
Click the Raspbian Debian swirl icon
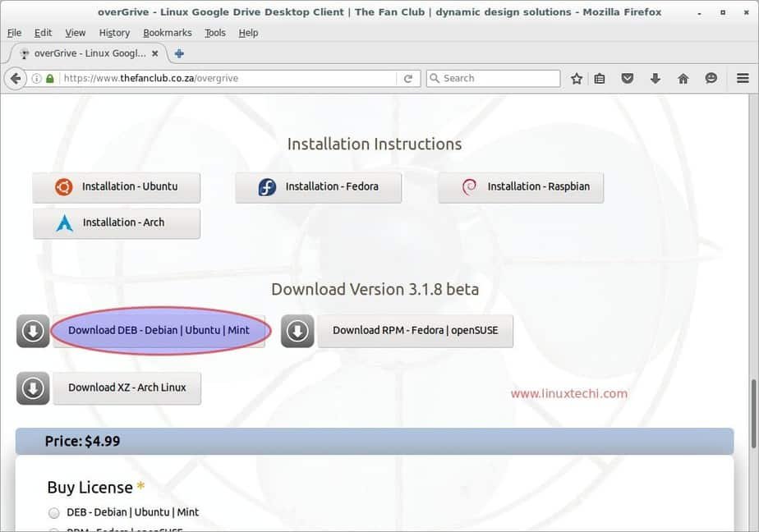tap(469, 186)
